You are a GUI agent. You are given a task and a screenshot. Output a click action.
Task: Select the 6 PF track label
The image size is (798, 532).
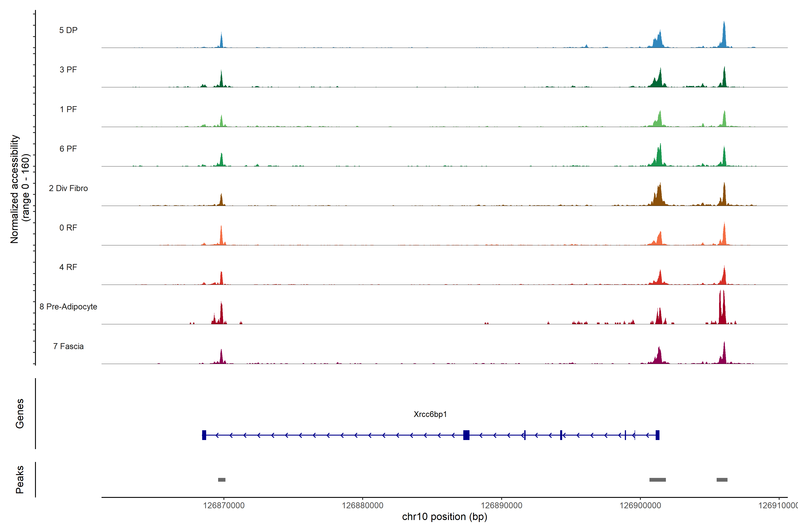point(68,149)
